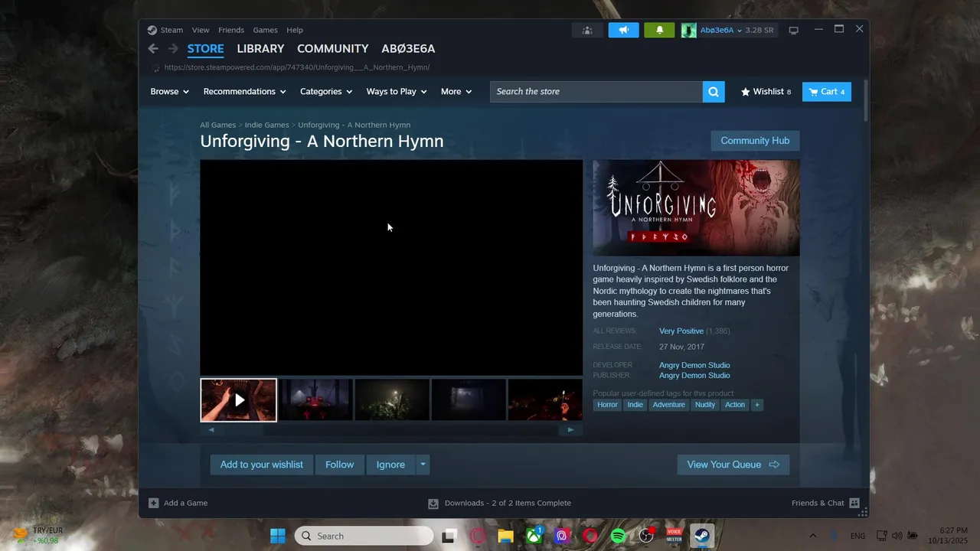Viewport: 980px width, 551px height.
Task: Expand the Ways to Play dropdown
Action: click(397, 92)
